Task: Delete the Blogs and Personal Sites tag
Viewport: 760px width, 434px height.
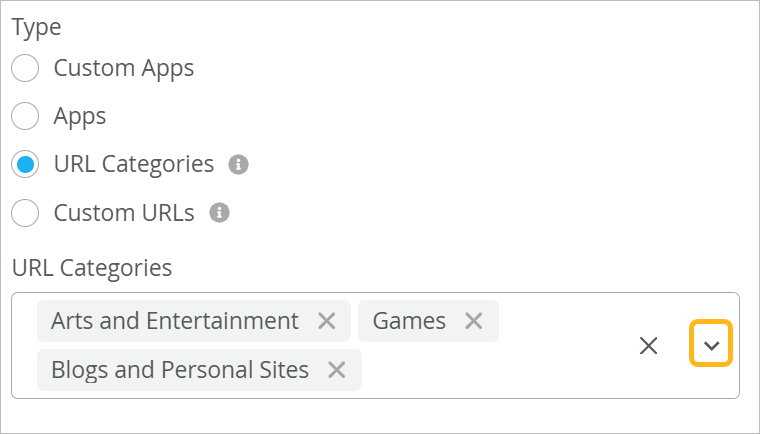Action: pyautogui.click(x=337, y=370)
